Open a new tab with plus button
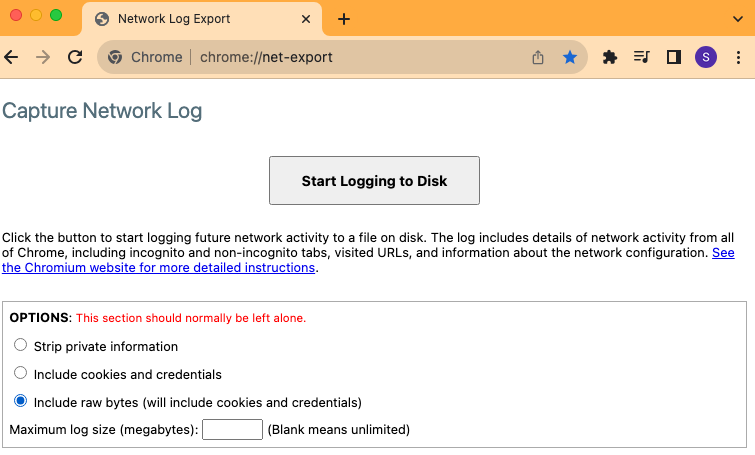Viewport: 755px width, 455px height. 344,19
